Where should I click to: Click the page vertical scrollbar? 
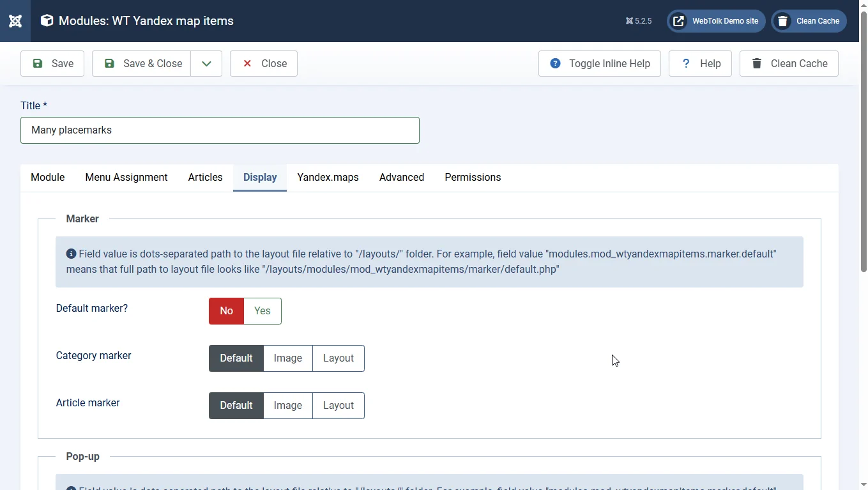pyautogui.click(x=864, y=142)
